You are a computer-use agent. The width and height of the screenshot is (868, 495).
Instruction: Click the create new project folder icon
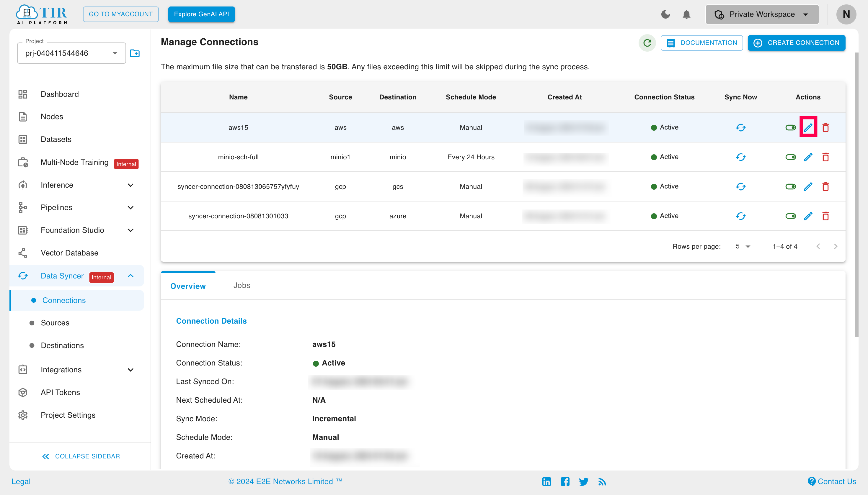(135, 53)
